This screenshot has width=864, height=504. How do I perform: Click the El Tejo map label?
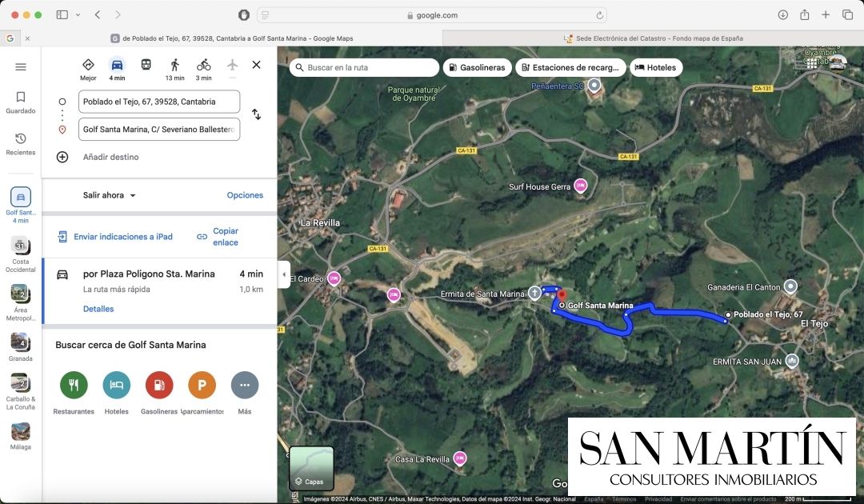point(814,323)
